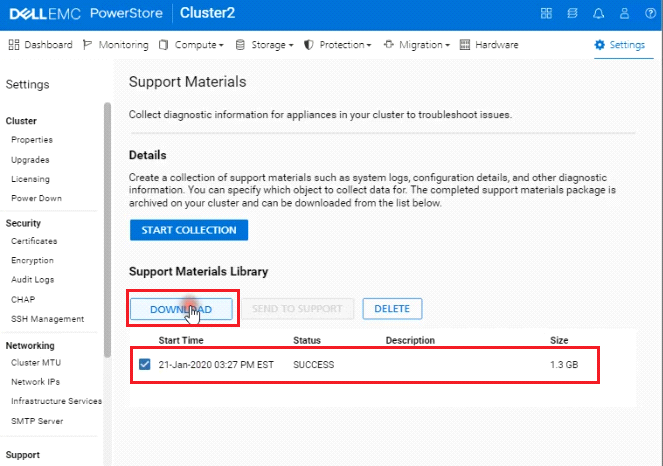Click the Settings gear icon
Viewport: 663px width, 466px height.
point(619,45)
